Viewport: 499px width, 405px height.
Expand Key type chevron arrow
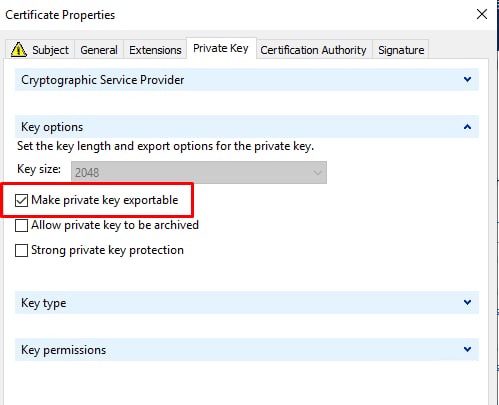[x=467, y=302]
